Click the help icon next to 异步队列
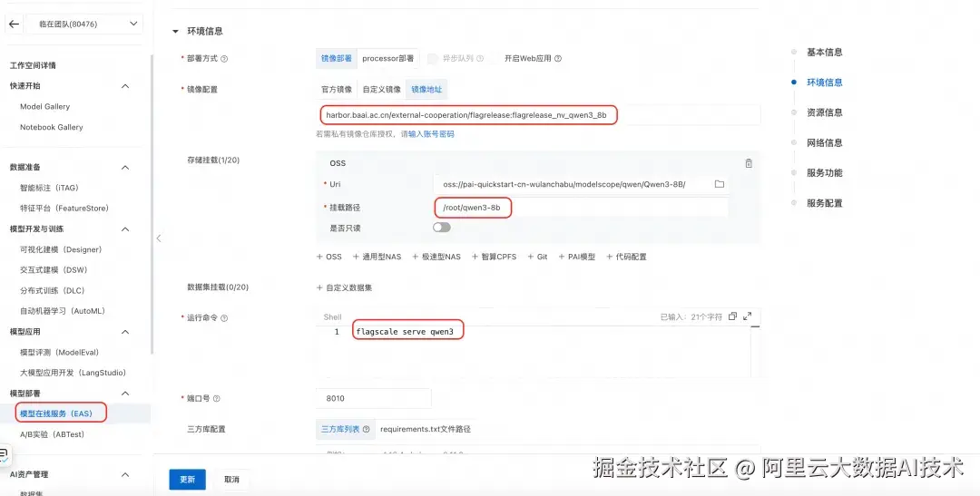Screen dimensions: 980x496 tap(480, 59)
